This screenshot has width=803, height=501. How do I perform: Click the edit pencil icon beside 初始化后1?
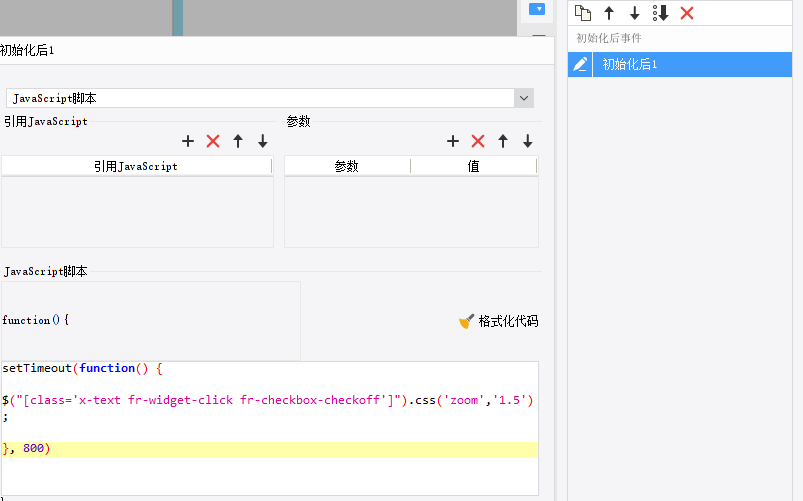(580, 65)
